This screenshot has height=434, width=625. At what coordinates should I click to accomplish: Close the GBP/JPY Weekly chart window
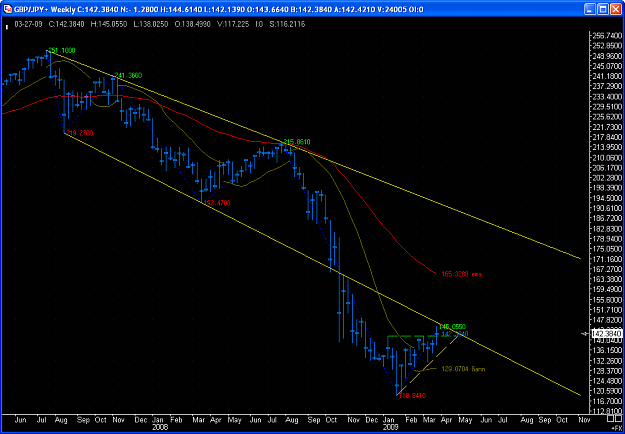pos(615,9)
